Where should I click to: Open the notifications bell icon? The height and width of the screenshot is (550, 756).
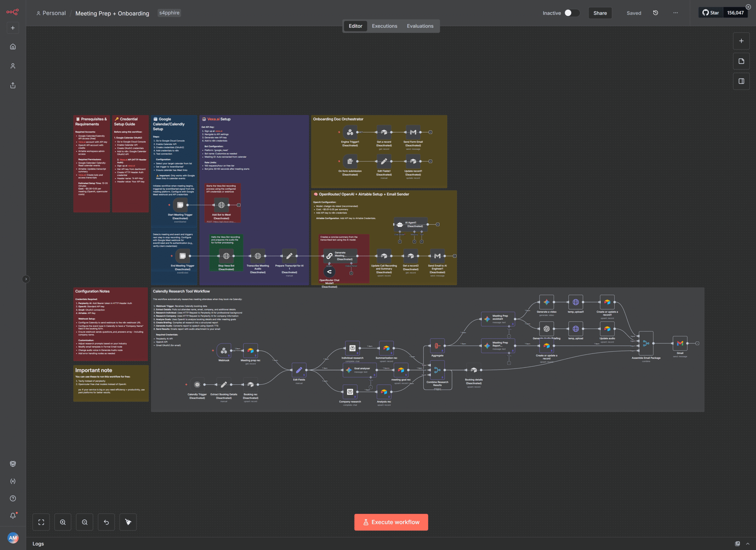13,516
